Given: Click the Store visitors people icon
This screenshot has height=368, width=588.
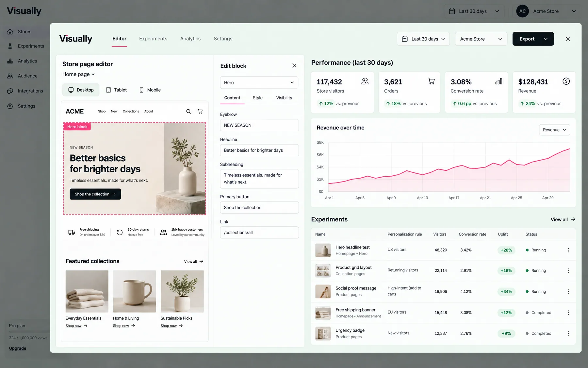Looking at the screenshot, I should point(365,81).
